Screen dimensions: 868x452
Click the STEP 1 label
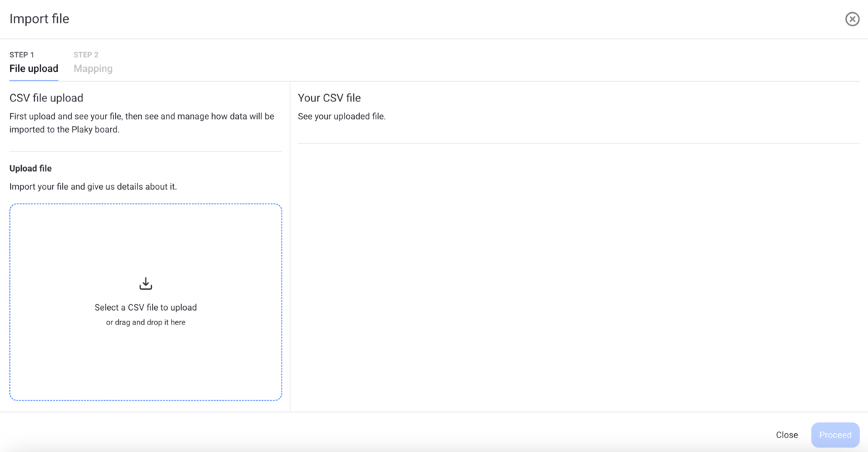click(21, 54)
